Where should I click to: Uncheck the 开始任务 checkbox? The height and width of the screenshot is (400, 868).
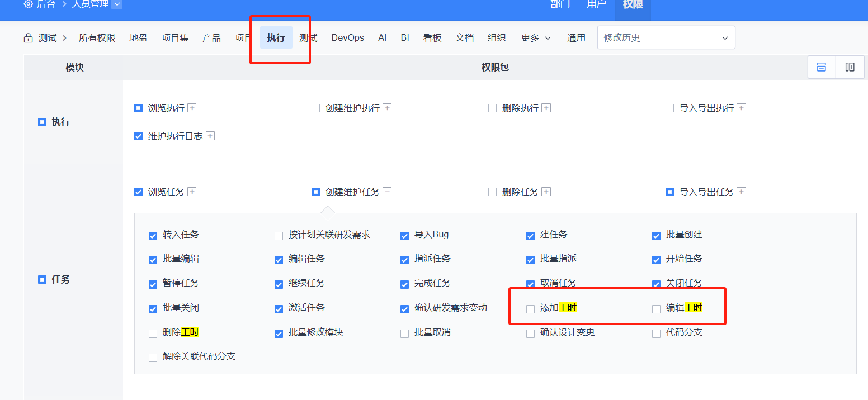click(656, 260)
